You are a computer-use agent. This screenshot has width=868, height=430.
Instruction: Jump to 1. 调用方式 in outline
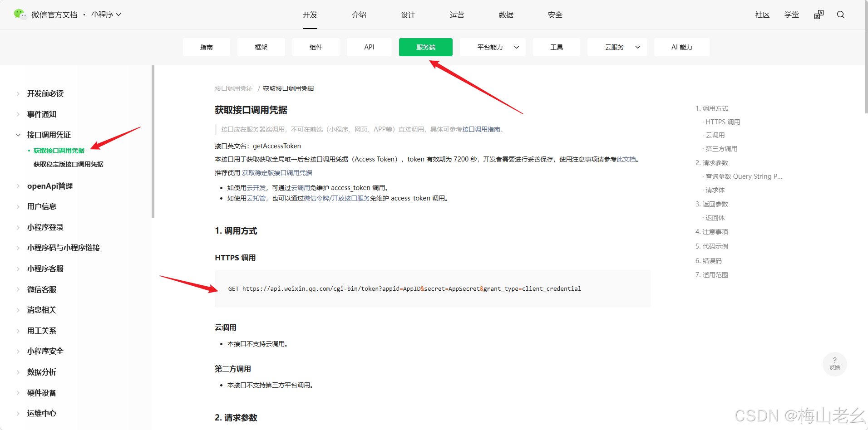712,108
